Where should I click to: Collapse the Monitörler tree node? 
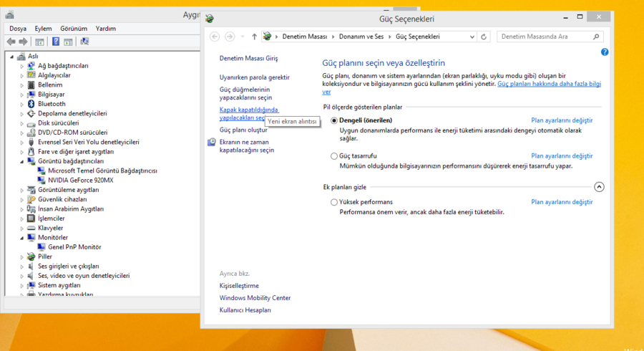21,237
